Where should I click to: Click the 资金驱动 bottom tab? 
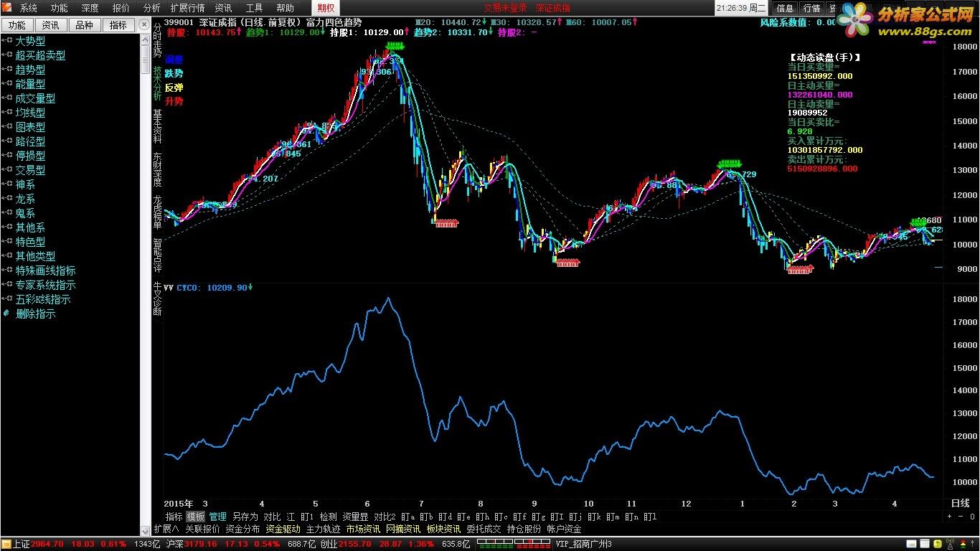283,529
